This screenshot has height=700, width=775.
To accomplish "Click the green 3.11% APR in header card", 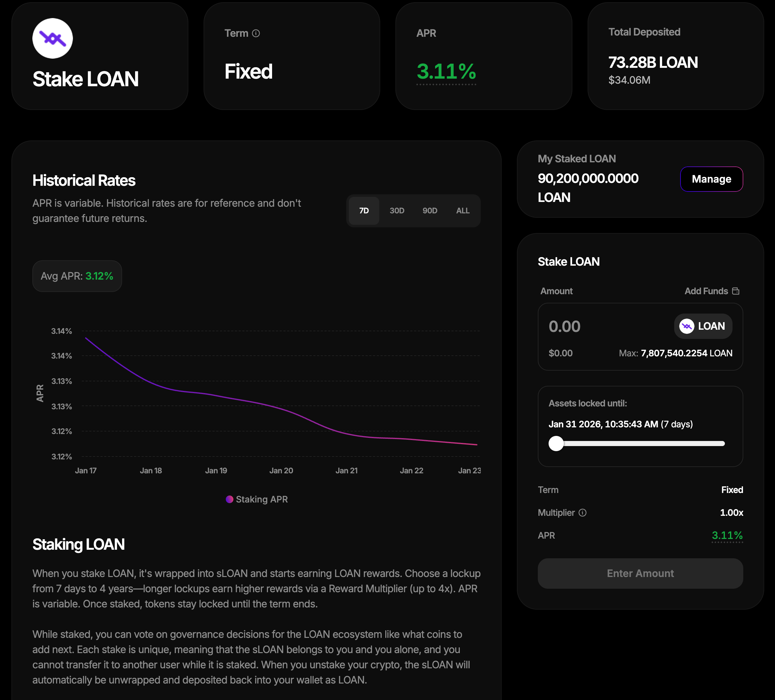I will (x=446, y=72).
